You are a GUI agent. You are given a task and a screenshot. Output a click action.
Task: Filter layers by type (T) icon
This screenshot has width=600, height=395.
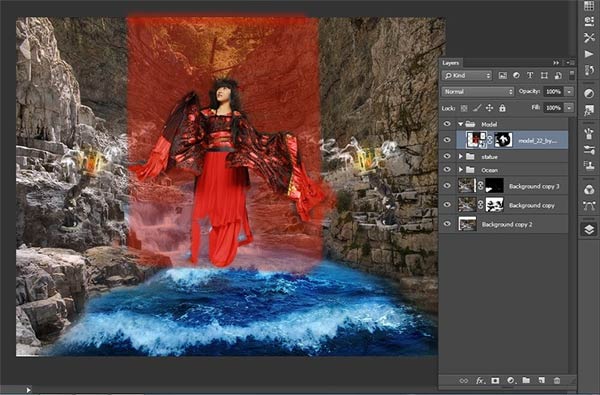tap(530, 75)
